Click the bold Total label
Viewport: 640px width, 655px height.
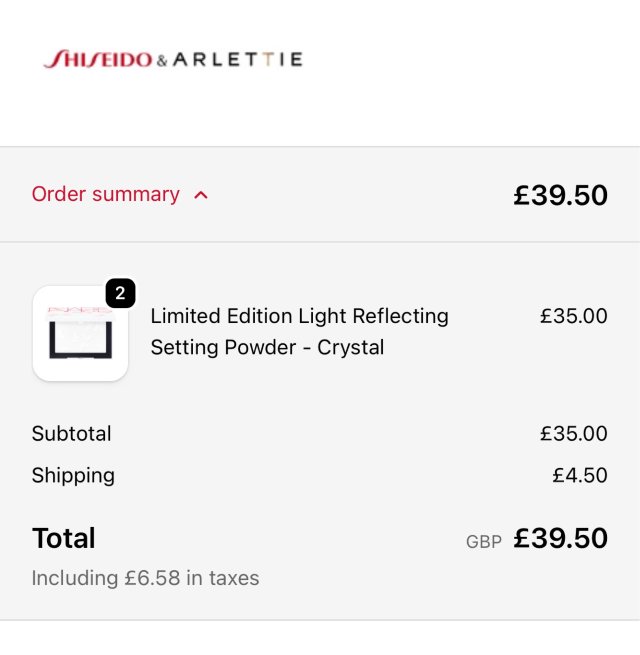(x=63, y=538)
